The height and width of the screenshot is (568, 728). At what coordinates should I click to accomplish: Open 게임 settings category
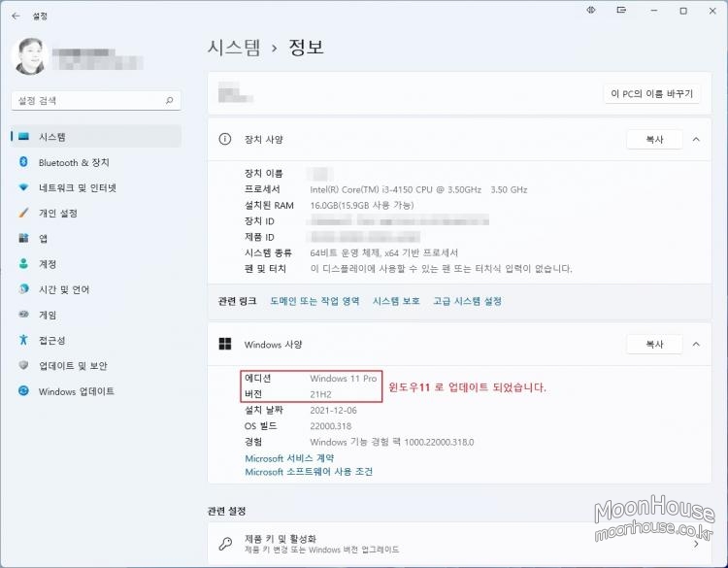[x=96, y=315]
